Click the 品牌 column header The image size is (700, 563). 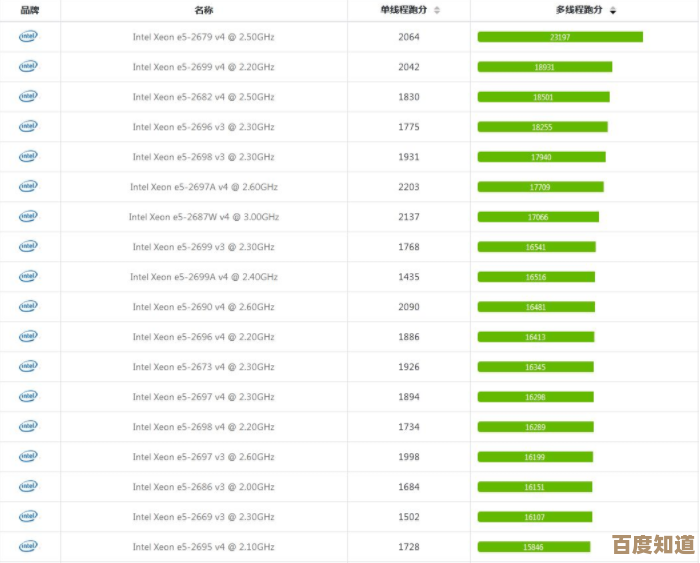coord(30,10)
